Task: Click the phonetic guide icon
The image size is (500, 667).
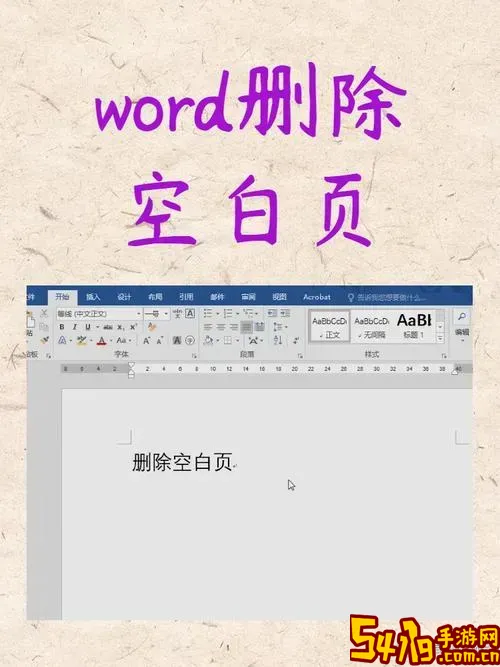Action: [x=177, y=314]
